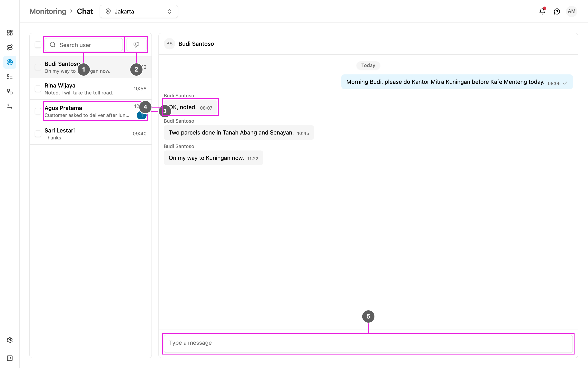Toggle the select-all conversations checkbox

coord(38,45)
